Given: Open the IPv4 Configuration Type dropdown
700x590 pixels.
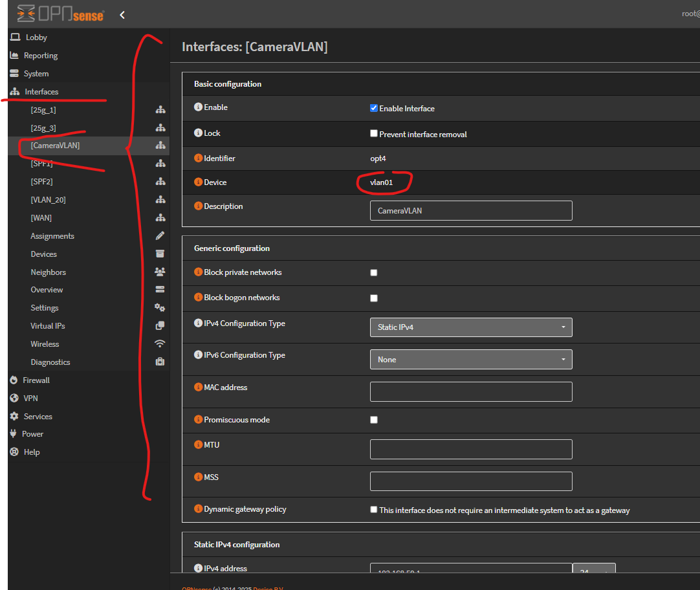Looking at the screenshot, I should point(470,327).
